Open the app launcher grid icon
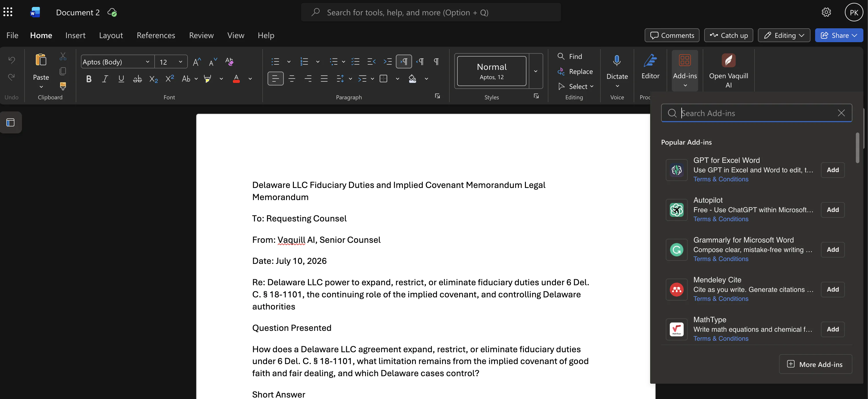Image resolution: width=868 pixels, height=399 pixels. [x=8, y=12]
